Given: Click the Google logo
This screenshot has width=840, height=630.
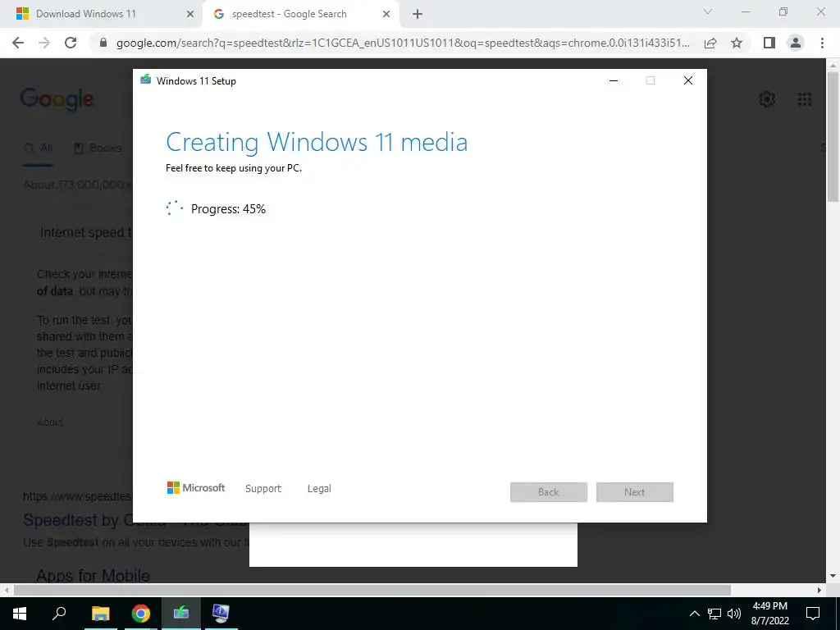Looking at the screenshot, I should (x=57, y=99).
